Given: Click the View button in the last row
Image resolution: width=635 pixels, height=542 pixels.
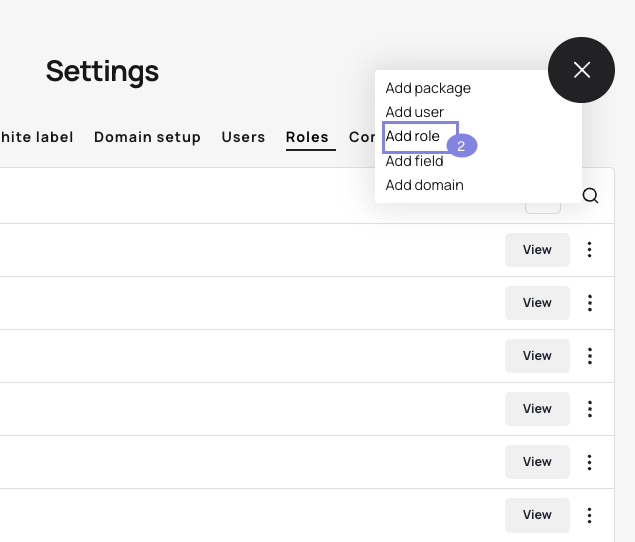Looking at the screenshot, I should pos(537,515).
